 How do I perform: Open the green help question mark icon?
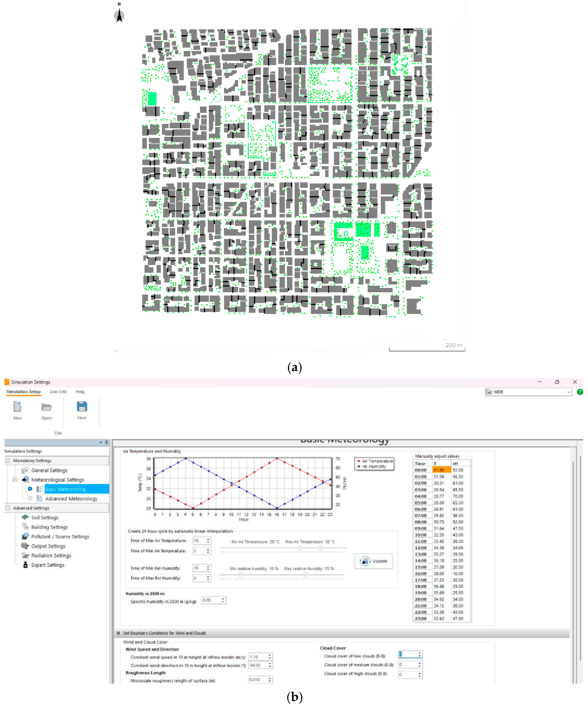(580, 392)
